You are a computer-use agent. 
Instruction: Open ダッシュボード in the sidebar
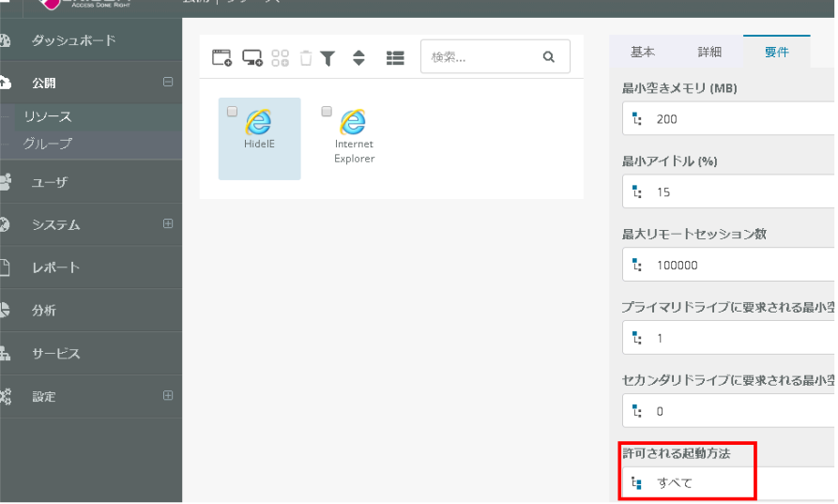pos(73,40)
